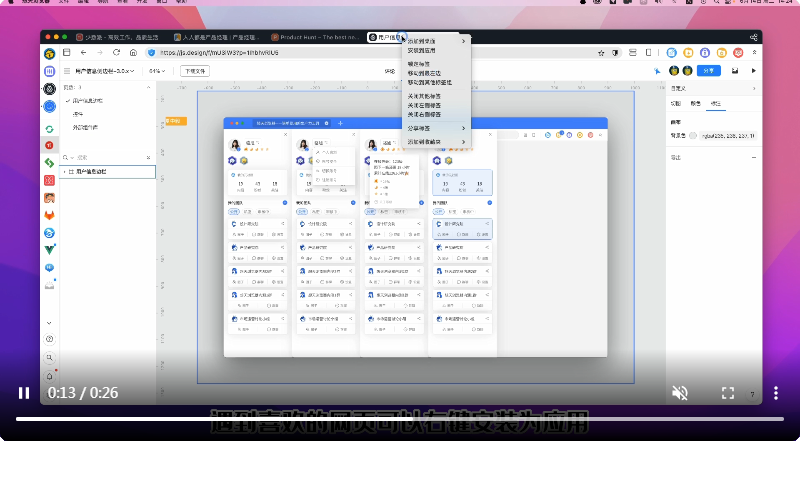Click the video progress bar

(x=400, y=418)
